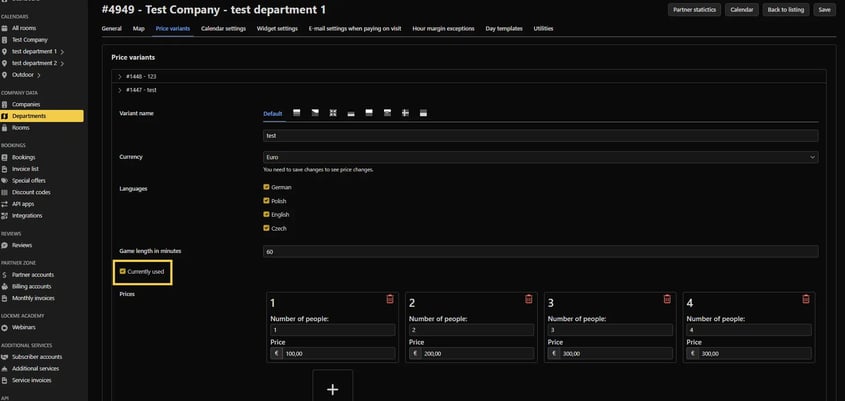The height and width of the screenshot is (401, 845).
Task: Click the Game length in minutes field
Action: tap(540, 252)
